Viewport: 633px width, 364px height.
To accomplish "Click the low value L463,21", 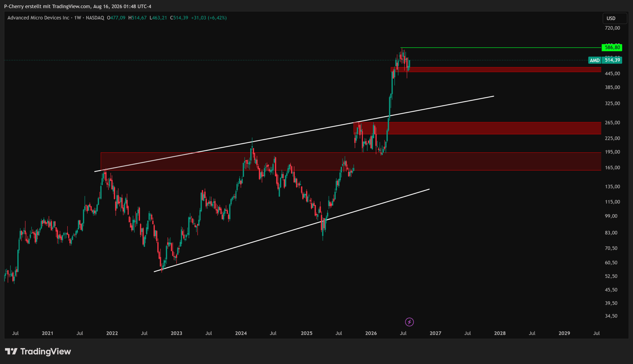I will tap(158, 18).
